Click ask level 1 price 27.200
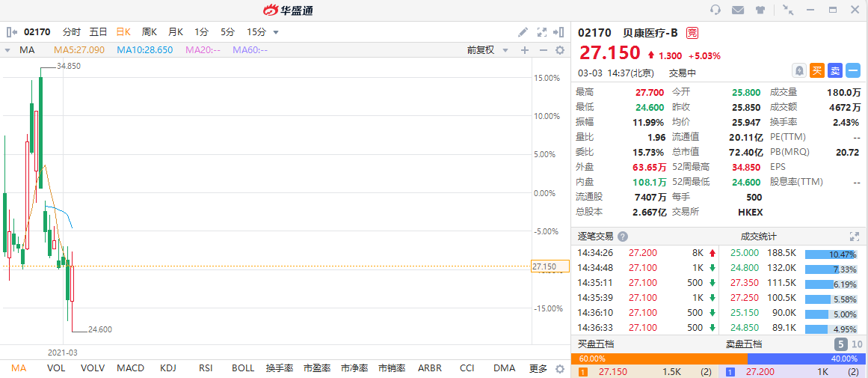The width and height of the screenshot is (868, 378). (x=760, y=373)
